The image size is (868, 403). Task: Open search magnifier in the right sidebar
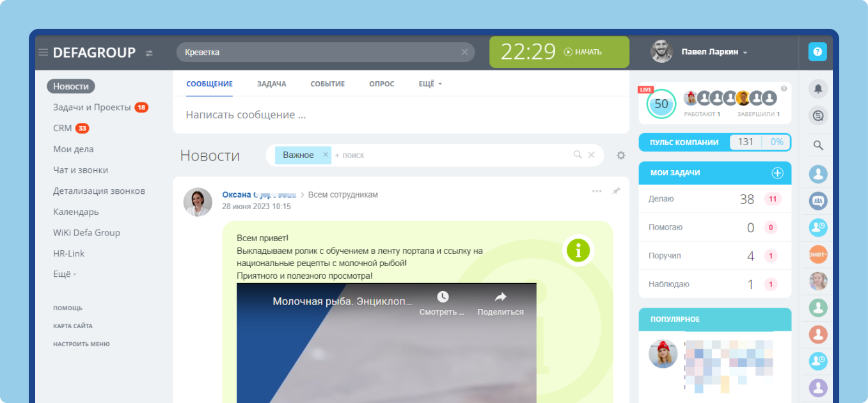(x=817, y=145)
